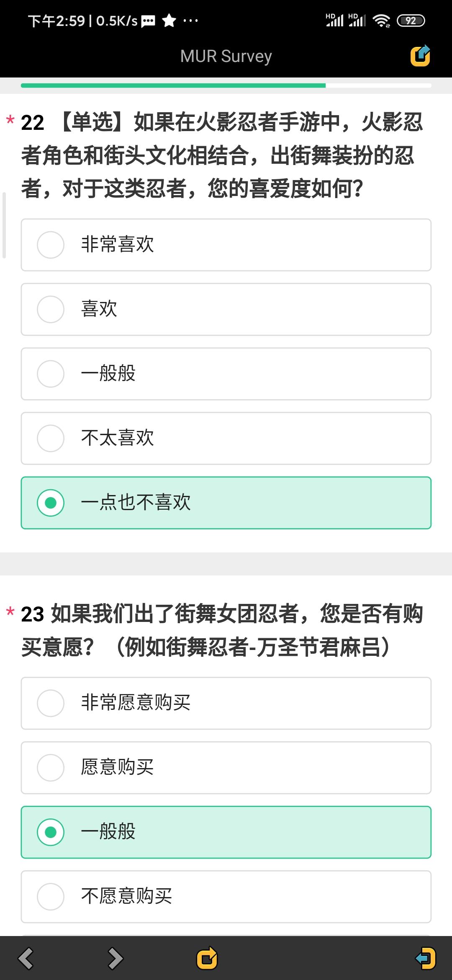Tap the yellow share icon in header
This screenshot has height=980, width=452.
420,56
